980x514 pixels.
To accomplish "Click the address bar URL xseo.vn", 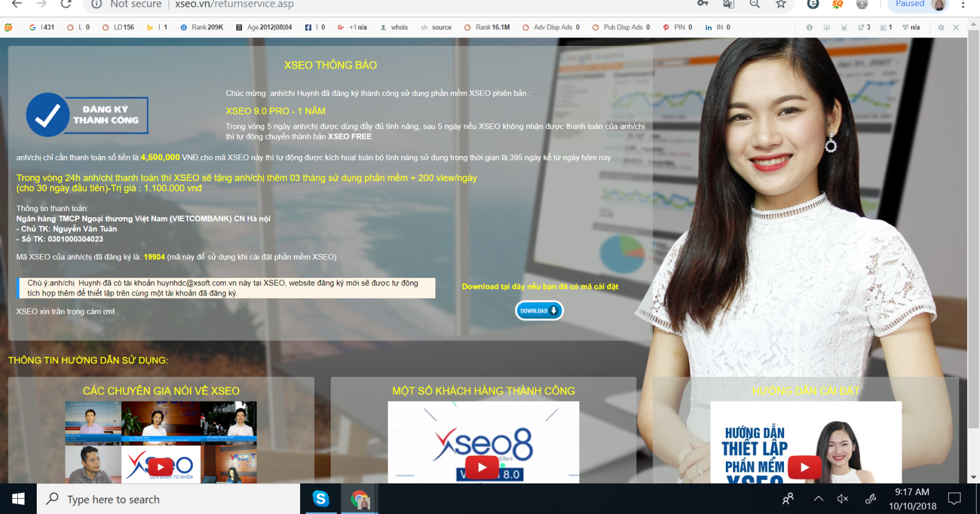I will tap(234, 4).
